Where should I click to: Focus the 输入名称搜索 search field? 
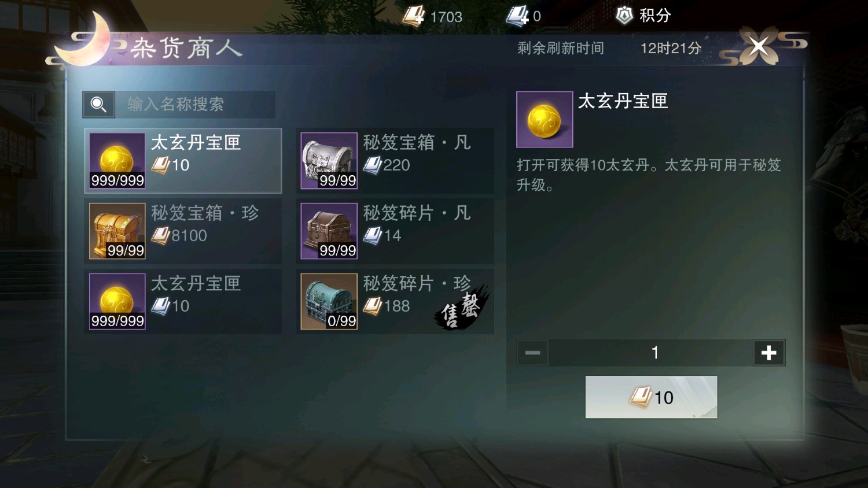tap(194, 104)
